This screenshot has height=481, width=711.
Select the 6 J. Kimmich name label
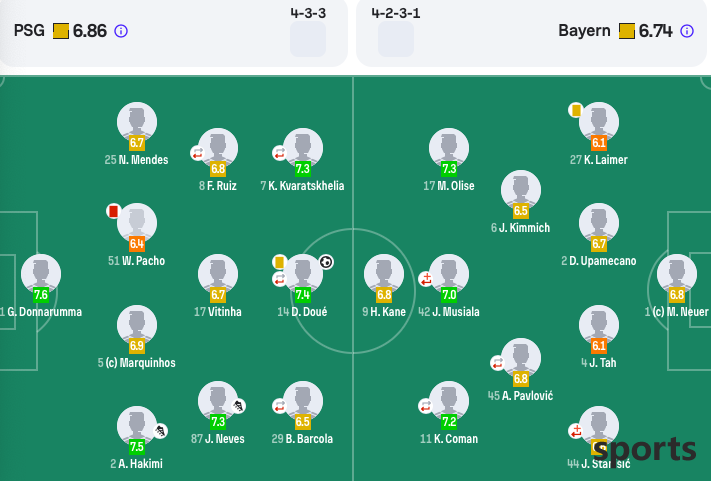(x=521, y=228)
